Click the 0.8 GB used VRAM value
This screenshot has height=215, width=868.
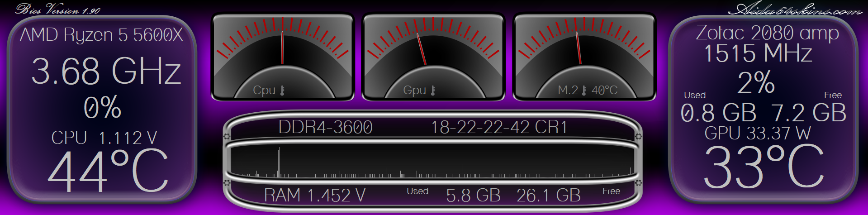[x=718, y=113]
